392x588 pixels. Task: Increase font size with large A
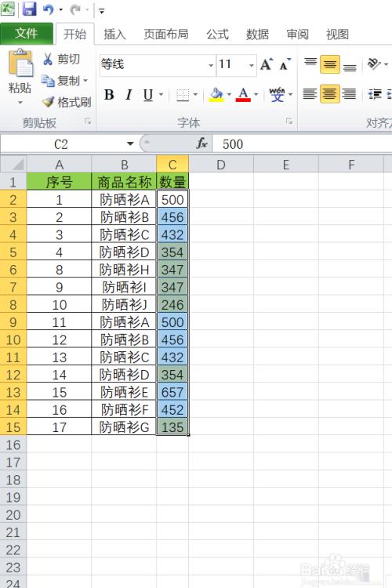267,64
